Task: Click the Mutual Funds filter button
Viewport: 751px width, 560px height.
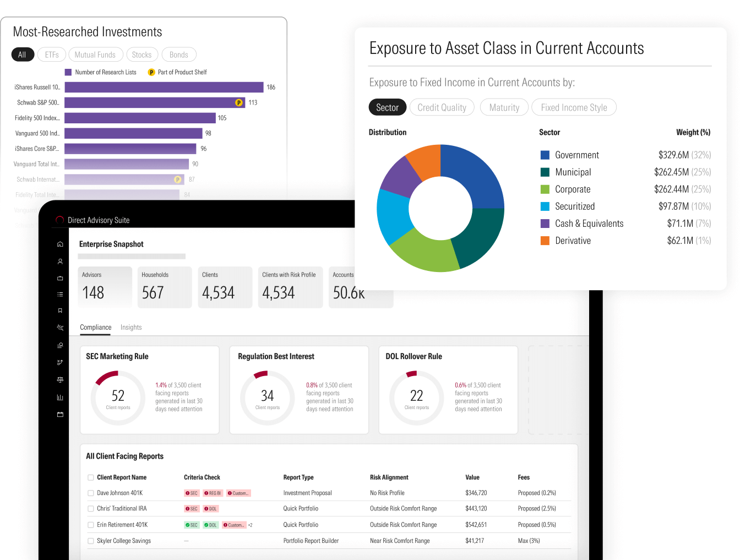Action: click(x=95, y=55)
